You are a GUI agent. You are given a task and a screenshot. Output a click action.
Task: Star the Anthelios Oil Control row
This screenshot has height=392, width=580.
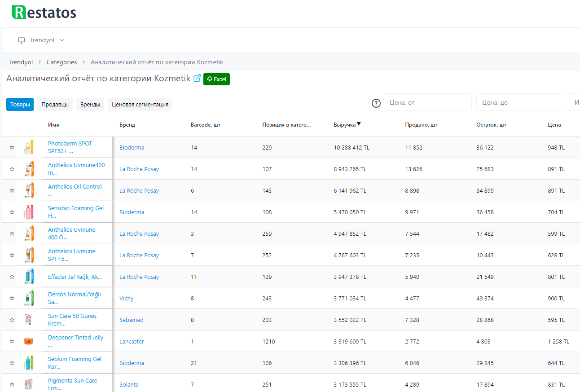tap(12, 190)
